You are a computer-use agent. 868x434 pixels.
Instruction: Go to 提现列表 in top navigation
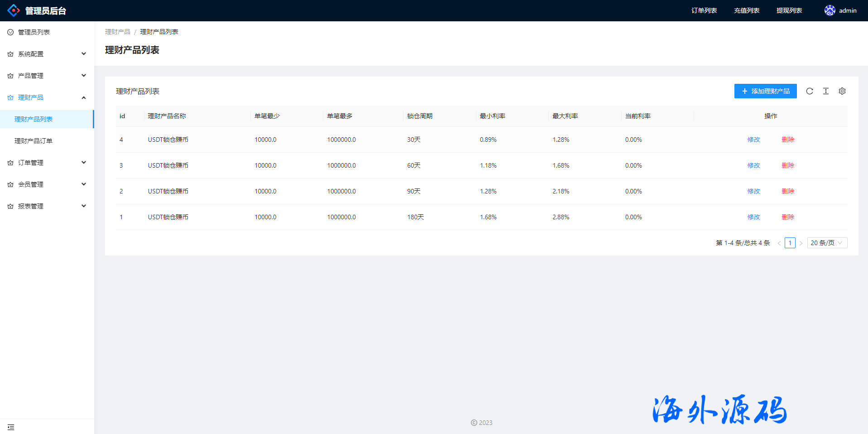click(789, 10)
